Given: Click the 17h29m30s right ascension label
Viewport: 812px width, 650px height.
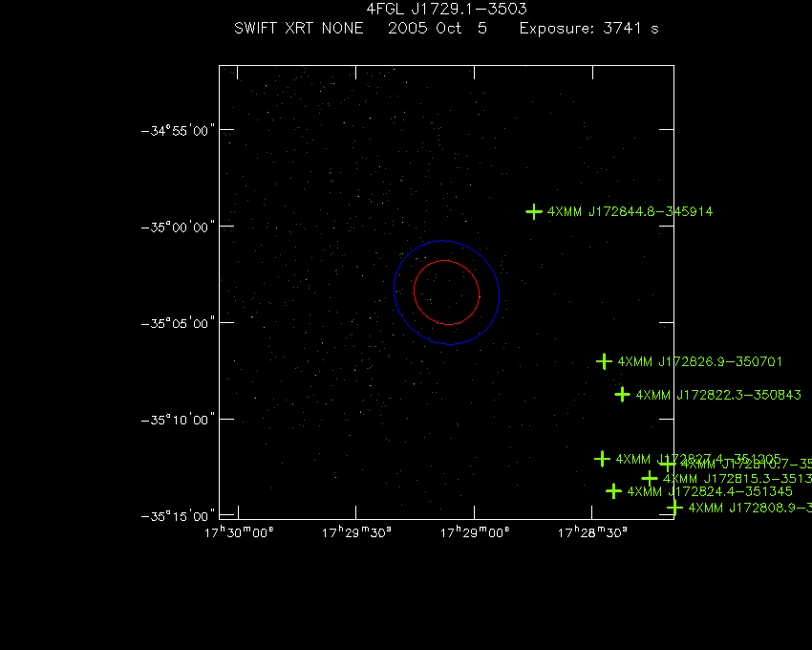Looking at the screenshot, I should click(x=356, y=532).
